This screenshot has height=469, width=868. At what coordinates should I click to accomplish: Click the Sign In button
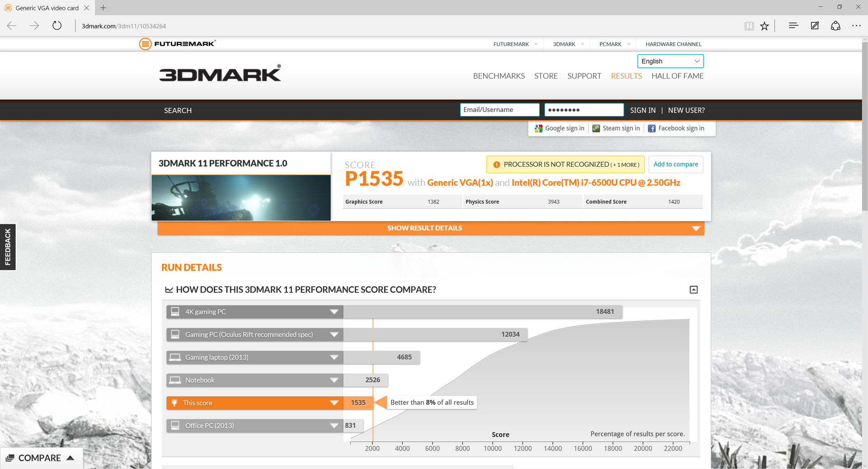coord(642,110)
